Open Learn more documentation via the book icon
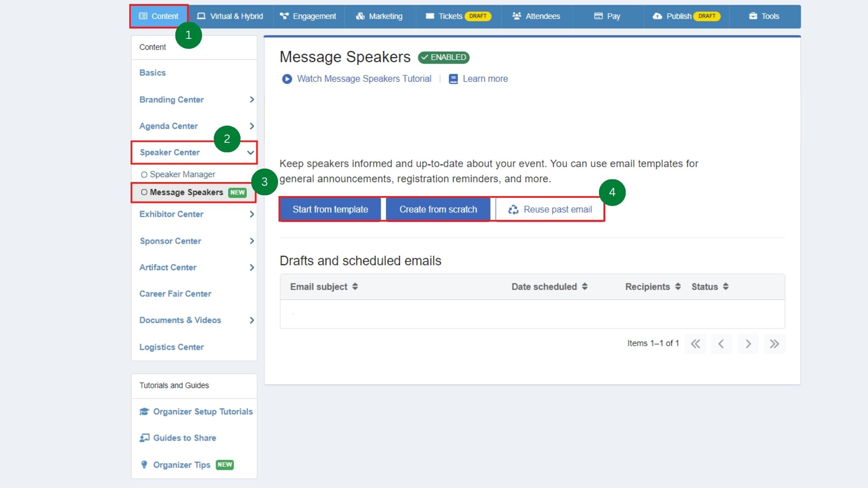The width and height of the screenshot is (868, 488). click(x=453, y=79)
